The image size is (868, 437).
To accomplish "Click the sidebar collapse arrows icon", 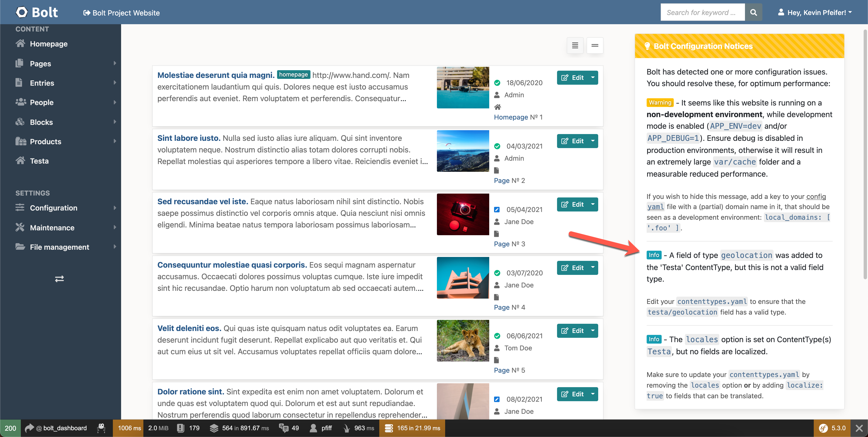I will tap(59, 279).
